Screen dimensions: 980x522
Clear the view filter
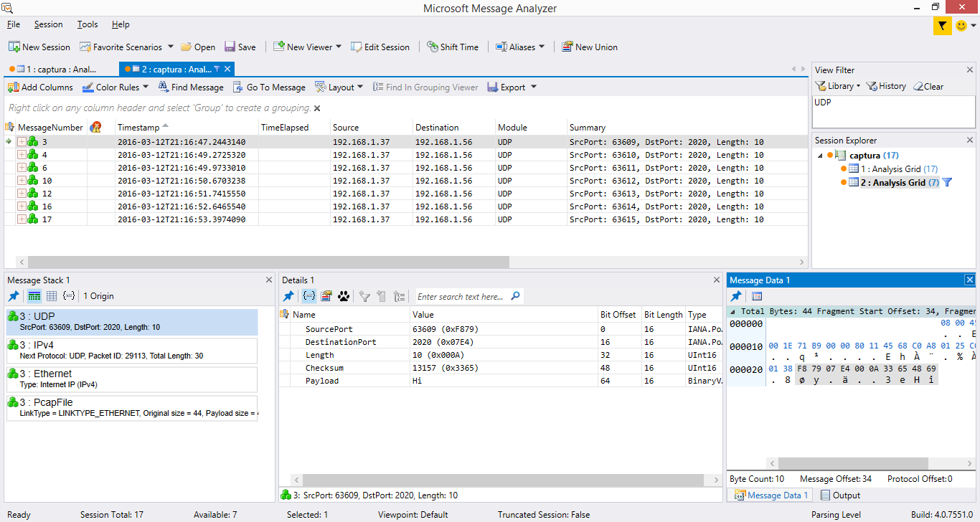928,86
